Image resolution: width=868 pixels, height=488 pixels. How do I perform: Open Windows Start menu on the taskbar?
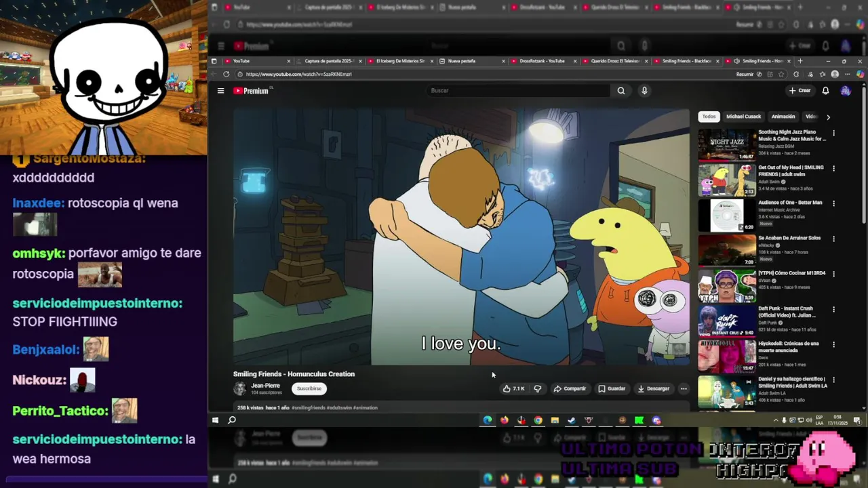coord(215,420)
